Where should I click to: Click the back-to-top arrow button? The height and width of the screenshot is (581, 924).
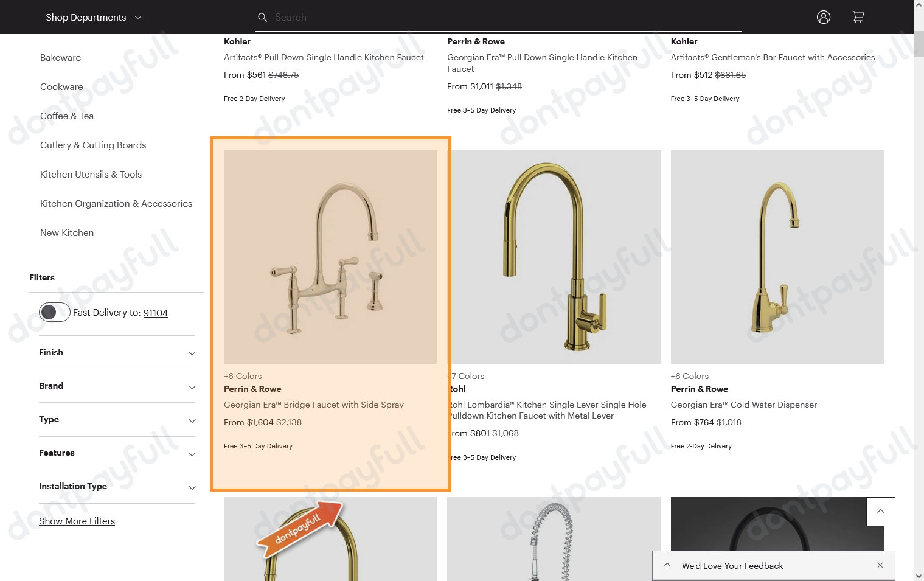(881, 512)
